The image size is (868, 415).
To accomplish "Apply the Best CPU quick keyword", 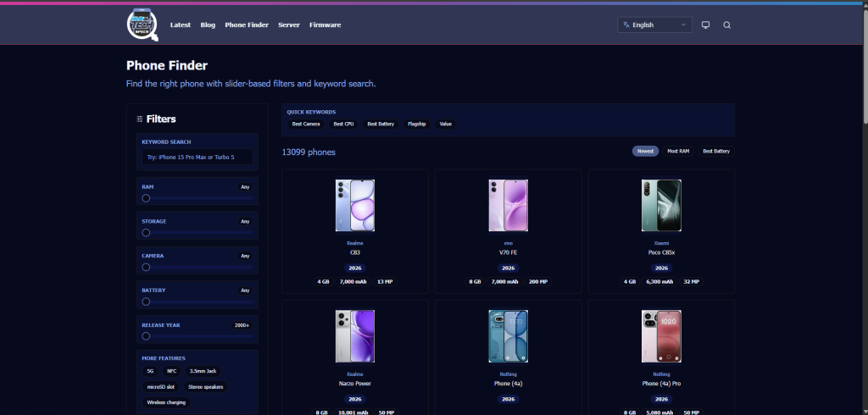I will click(343, 124).
